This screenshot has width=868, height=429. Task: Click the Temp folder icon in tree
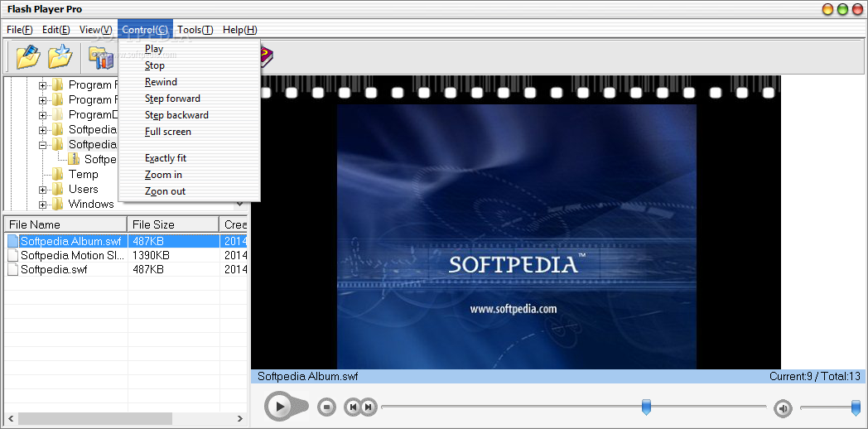click(x=58, y=175)
